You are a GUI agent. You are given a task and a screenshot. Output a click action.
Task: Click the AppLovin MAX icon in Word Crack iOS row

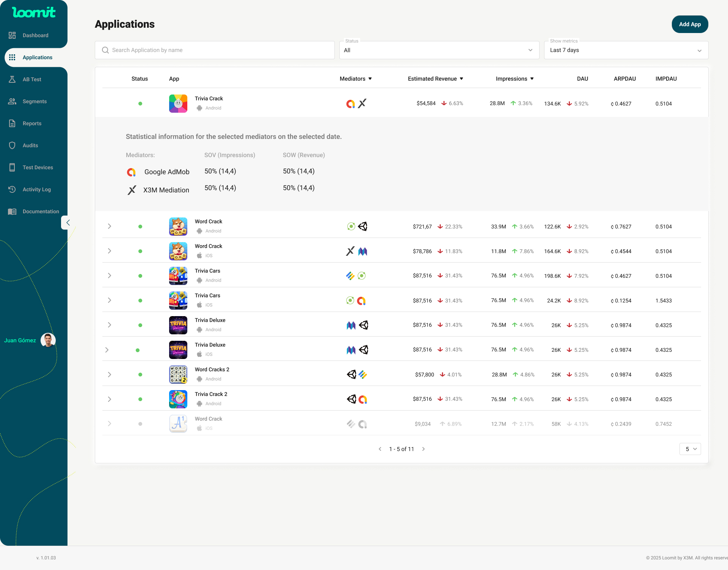point(363,251)
